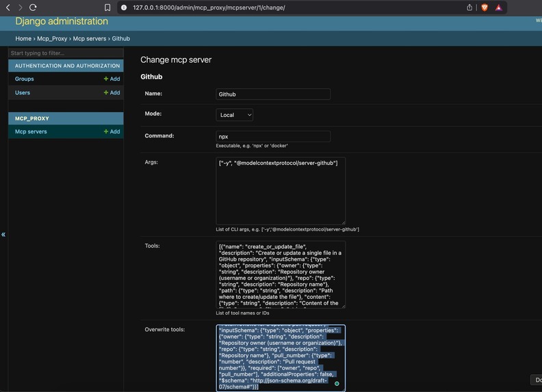Viewport: 542px width, 392px height.
Task: Click the Name field containing Github
Action: click(x=273, y=94)
